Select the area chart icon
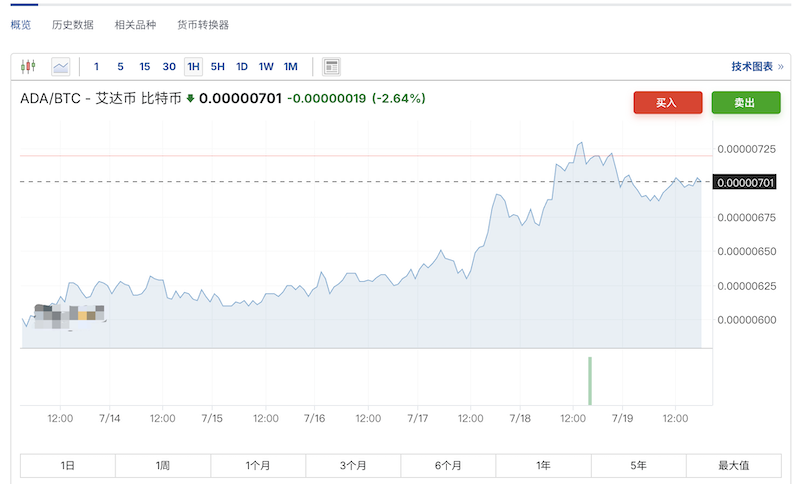800x484 pixels. [x=61, y=67]
